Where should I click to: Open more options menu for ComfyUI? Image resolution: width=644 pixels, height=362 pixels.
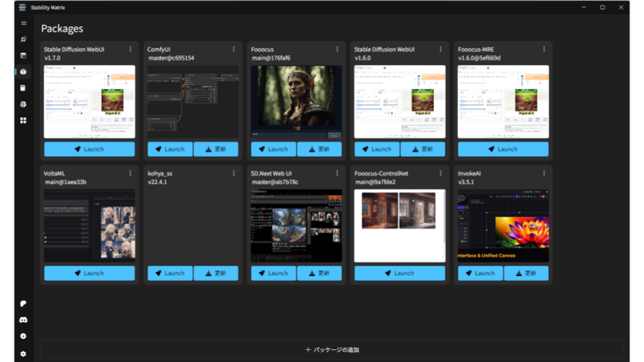click(234, 49)
